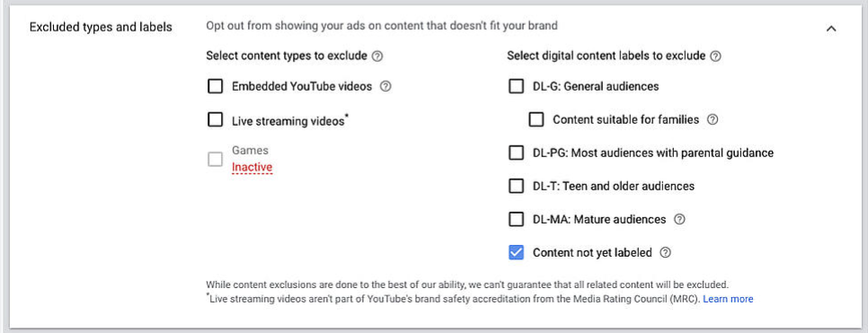Click help icon next to DL-MA Mature audiences
This screenshot has height=333, width=868.
click(x=679, y=219)
